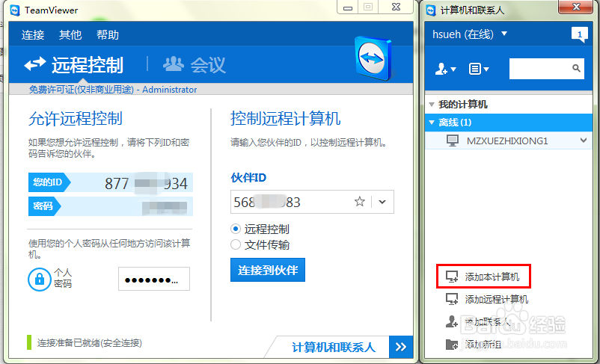Click the 计算机和联系人 window title icon

431,10
